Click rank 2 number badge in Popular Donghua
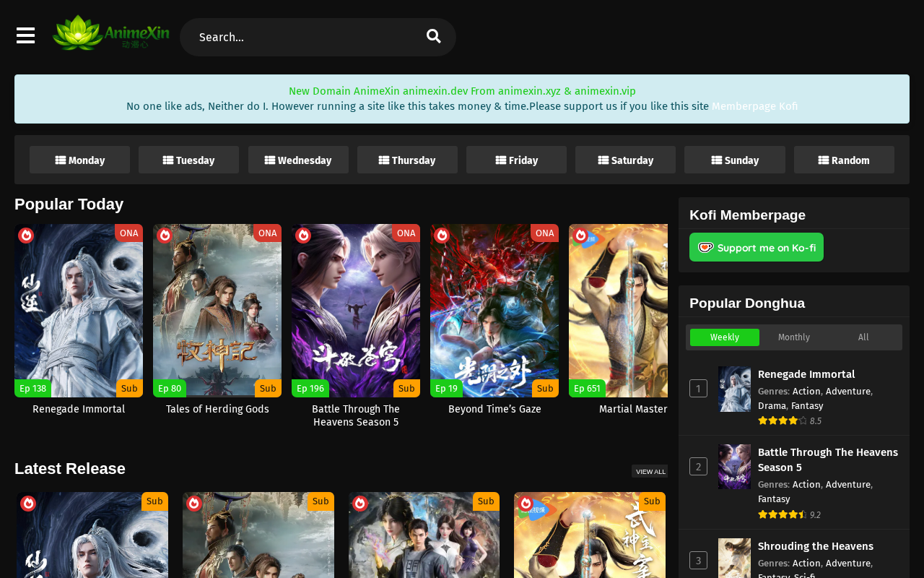 (698, 466)
